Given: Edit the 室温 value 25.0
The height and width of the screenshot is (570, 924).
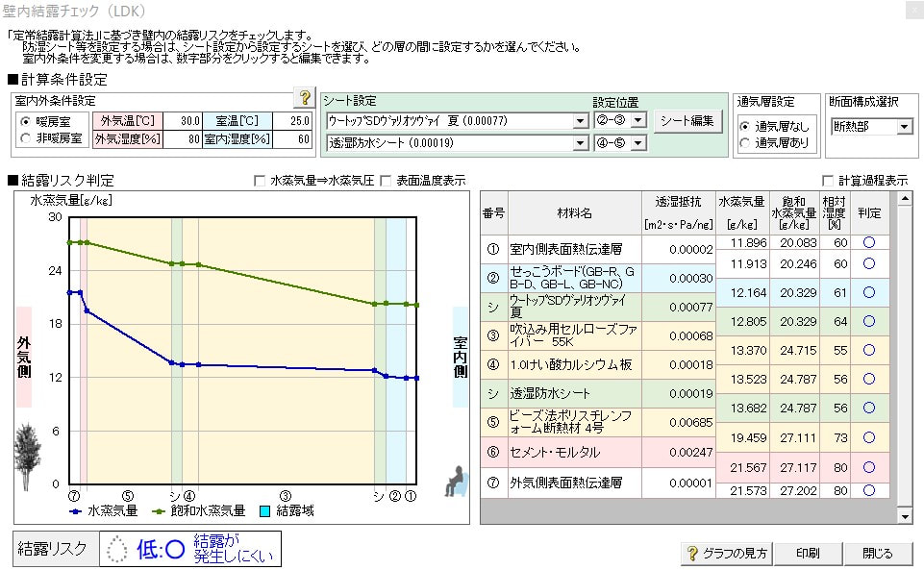Looking at the screenshot, I should pos(292,121).
